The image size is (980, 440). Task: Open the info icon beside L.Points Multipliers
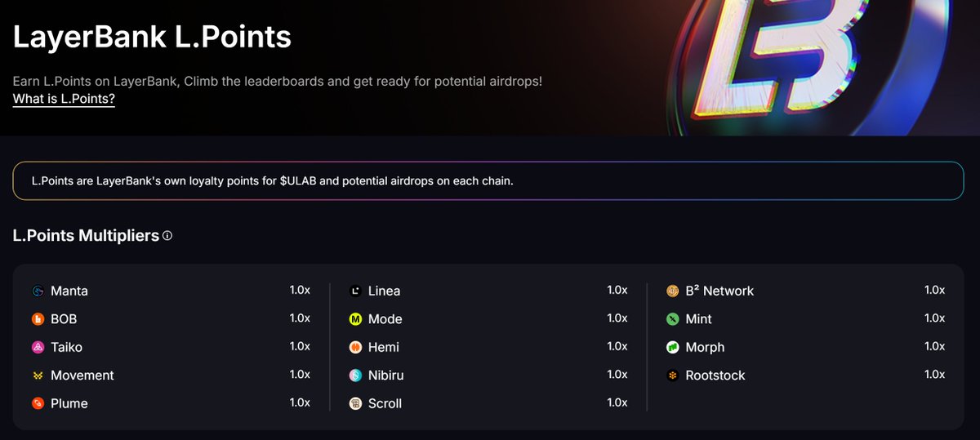pyautogui.click(x=167, y=236)
